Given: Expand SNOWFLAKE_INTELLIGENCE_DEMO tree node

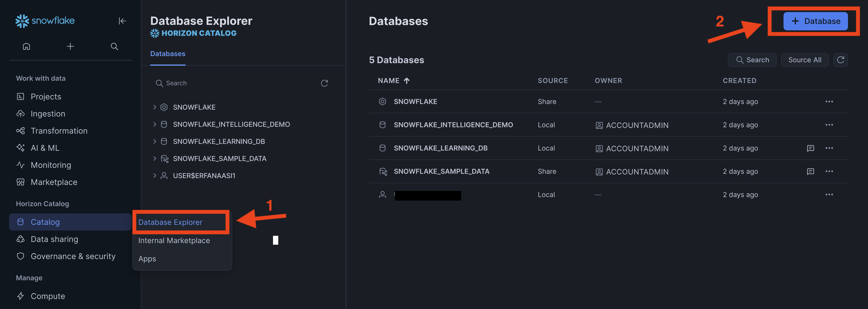Looking at the screenshot, I should (155, 125).
